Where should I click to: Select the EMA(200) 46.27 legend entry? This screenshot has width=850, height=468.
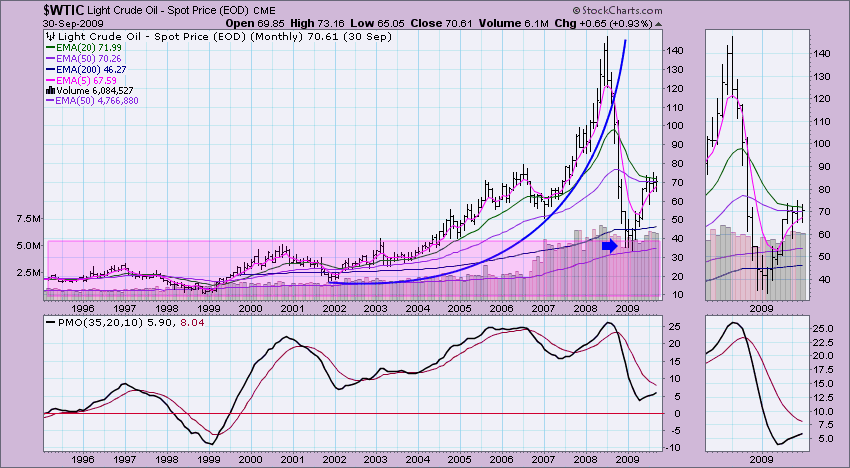[92, 69]
